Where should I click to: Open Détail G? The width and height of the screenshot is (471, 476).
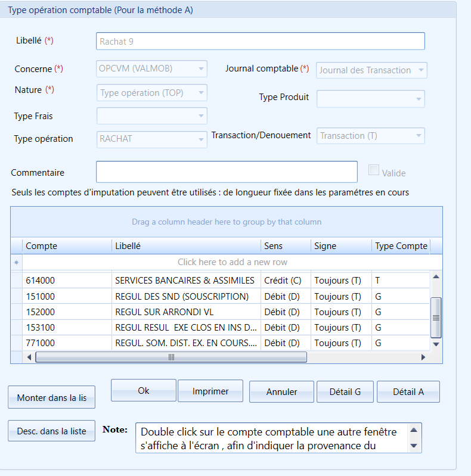345,392
